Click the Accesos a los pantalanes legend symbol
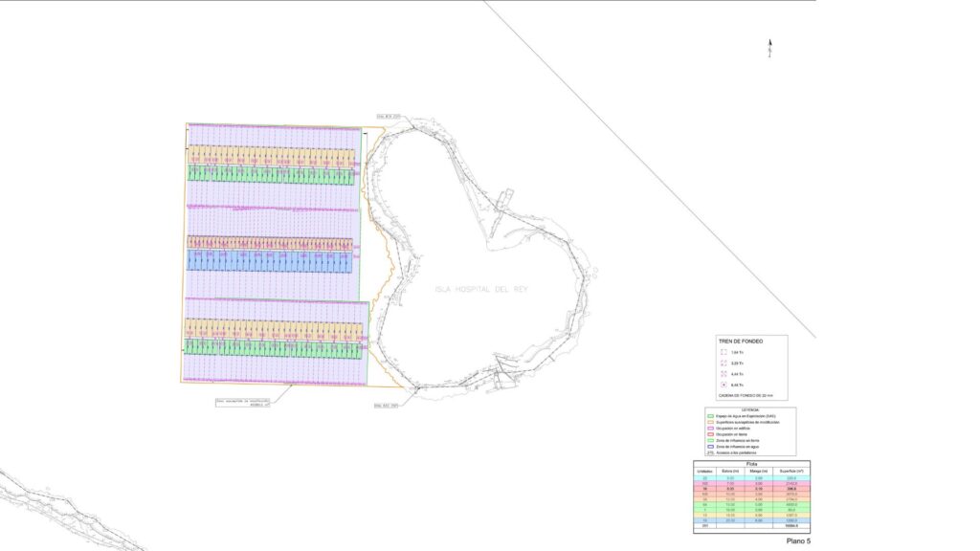Viewport: 980px width, 551px height. pyautogui.click(x=709, y=452)
